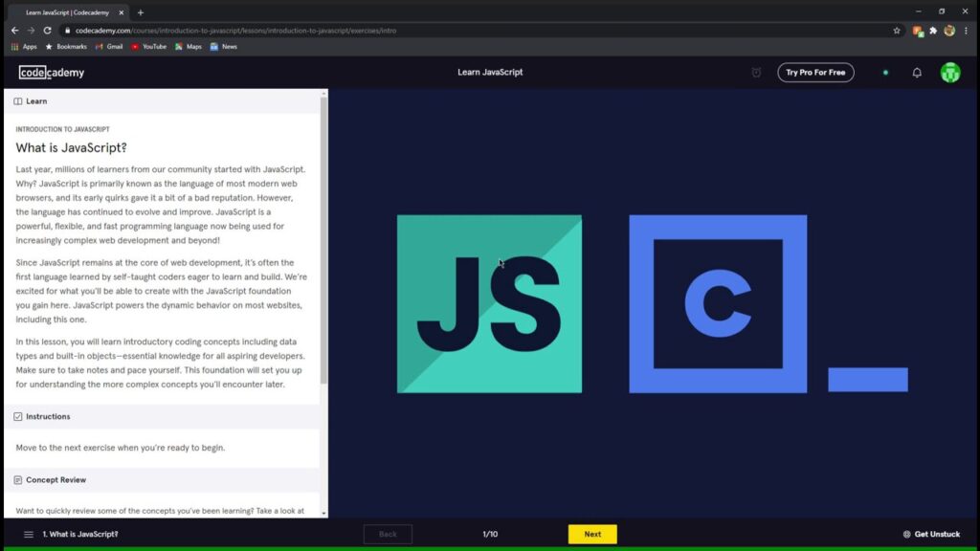
Task: Collapse the Learn section header
Action: [x=36, y=101]
